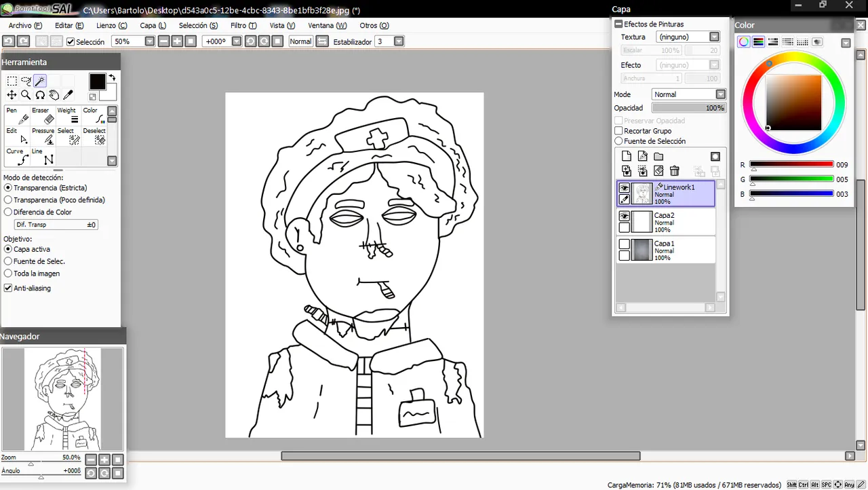Swap foreground and background colors
The height and width of the screenshot is (490, 868).
[112, 78]
